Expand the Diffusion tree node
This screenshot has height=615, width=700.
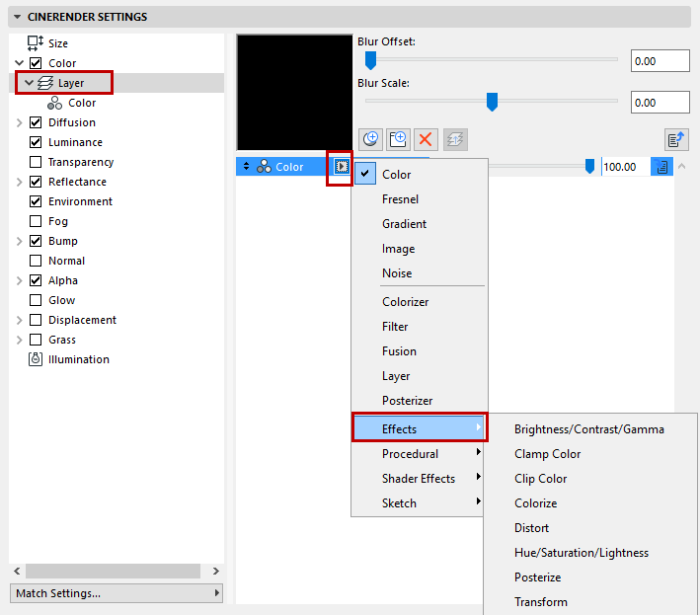coord(19,122)
